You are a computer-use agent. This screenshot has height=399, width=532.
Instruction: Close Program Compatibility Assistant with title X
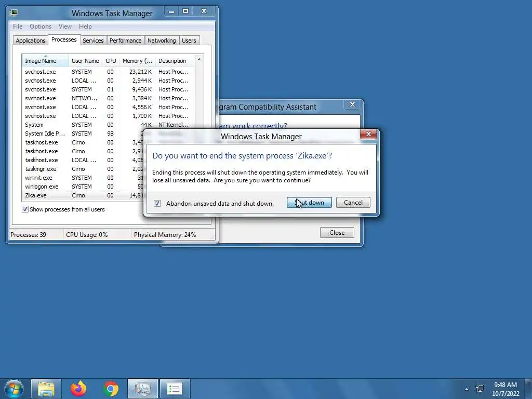click(x=352, y=104)
